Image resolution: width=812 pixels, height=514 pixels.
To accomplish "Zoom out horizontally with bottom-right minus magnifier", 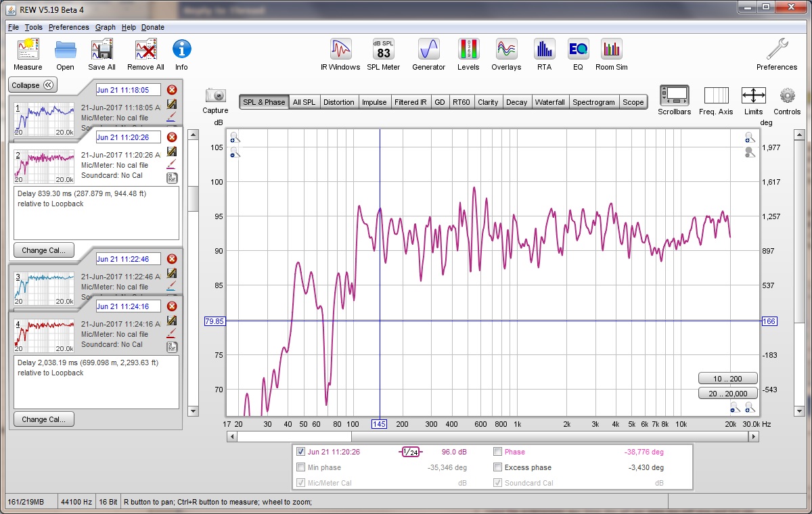I will coord(735,408).
